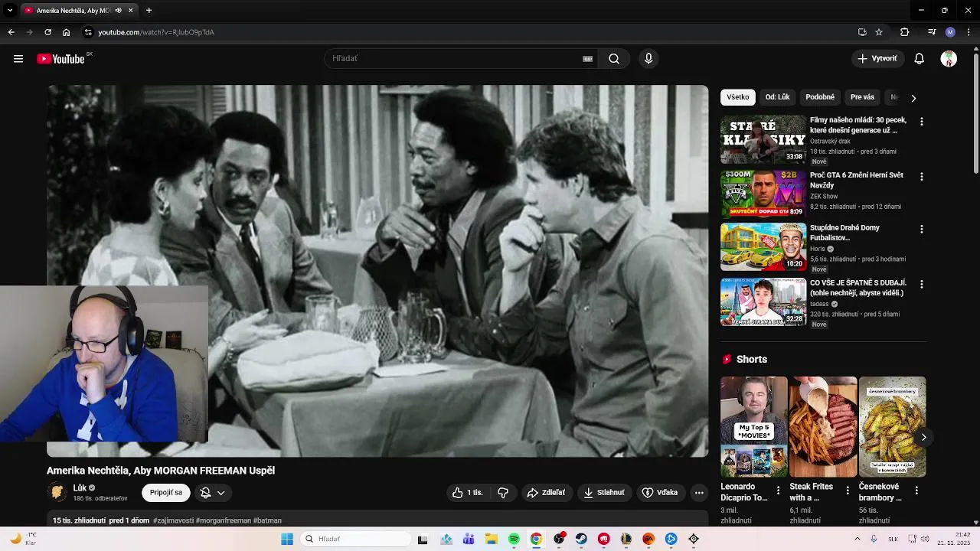The height and width of the screenshot is (551, 980).
Task: Show more Shorts with the arrow
Action: [x=923, y=437]
